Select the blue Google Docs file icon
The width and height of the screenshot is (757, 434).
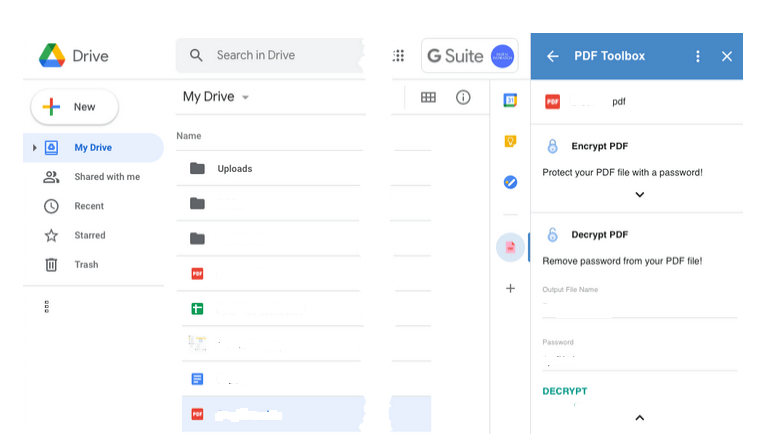coord(197,379)
